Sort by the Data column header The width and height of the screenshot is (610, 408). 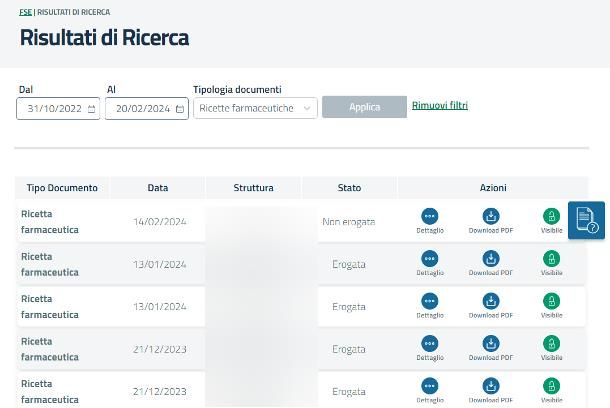(158, 188)
